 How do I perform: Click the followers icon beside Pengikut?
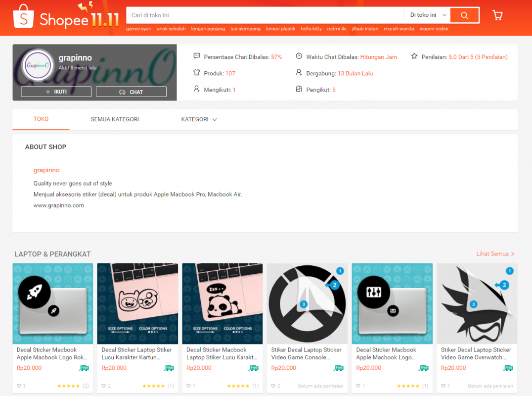point(299,89)
